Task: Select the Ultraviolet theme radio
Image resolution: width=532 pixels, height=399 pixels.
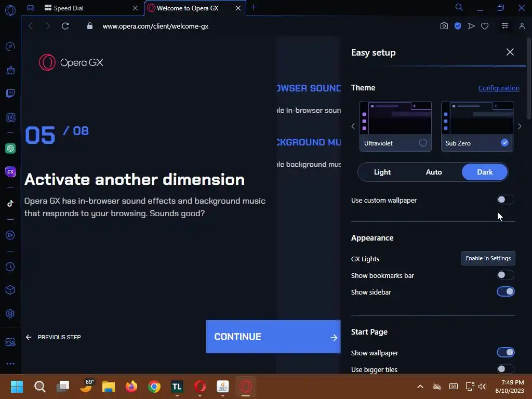Action: pos(423,143)
